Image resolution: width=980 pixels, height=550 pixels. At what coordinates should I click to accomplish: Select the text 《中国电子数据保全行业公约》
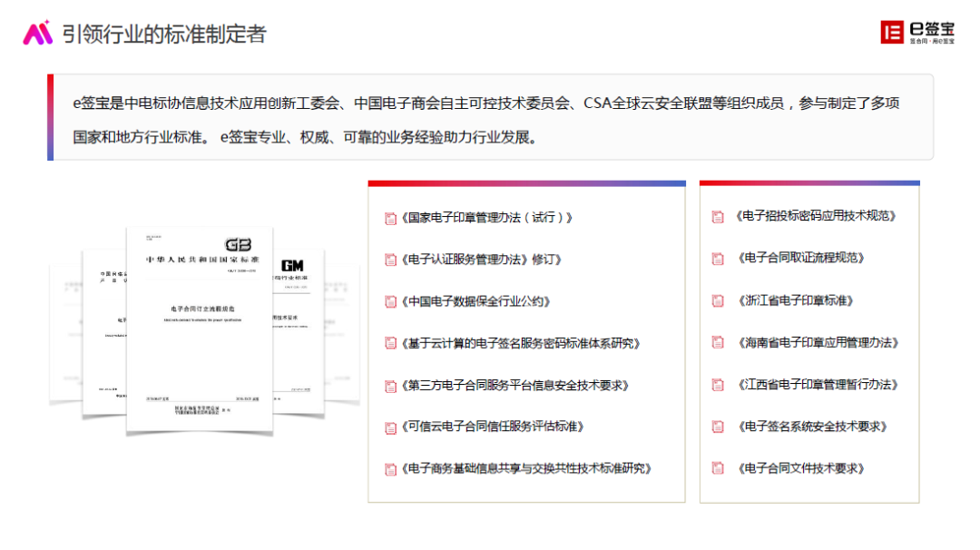(475, 301)
